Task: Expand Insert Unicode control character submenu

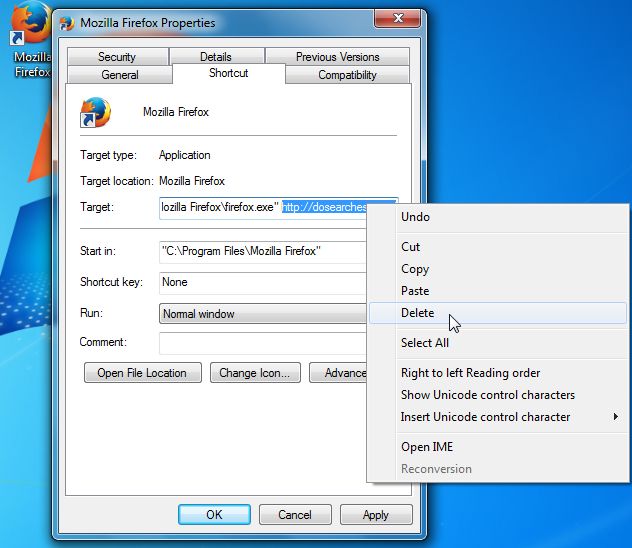Action: pyautogui.click(x=498, y=417)
